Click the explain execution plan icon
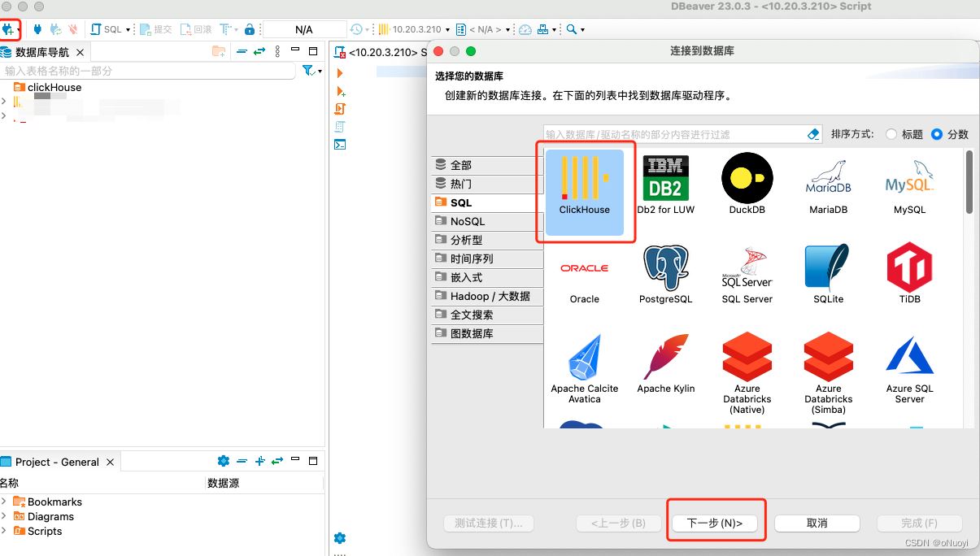The height and width of the screenshot is (556, 980). point(340,127)
